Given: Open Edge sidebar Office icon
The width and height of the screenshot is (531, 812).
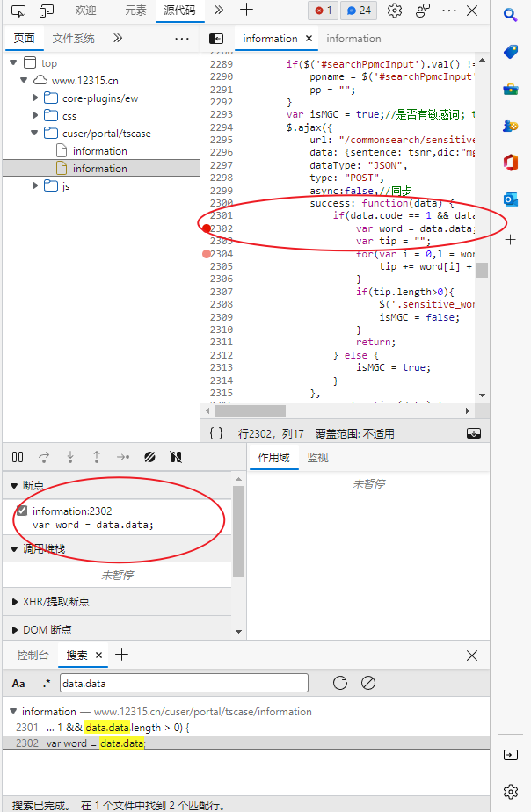Looking at the screenshot, I should (511, 162).
